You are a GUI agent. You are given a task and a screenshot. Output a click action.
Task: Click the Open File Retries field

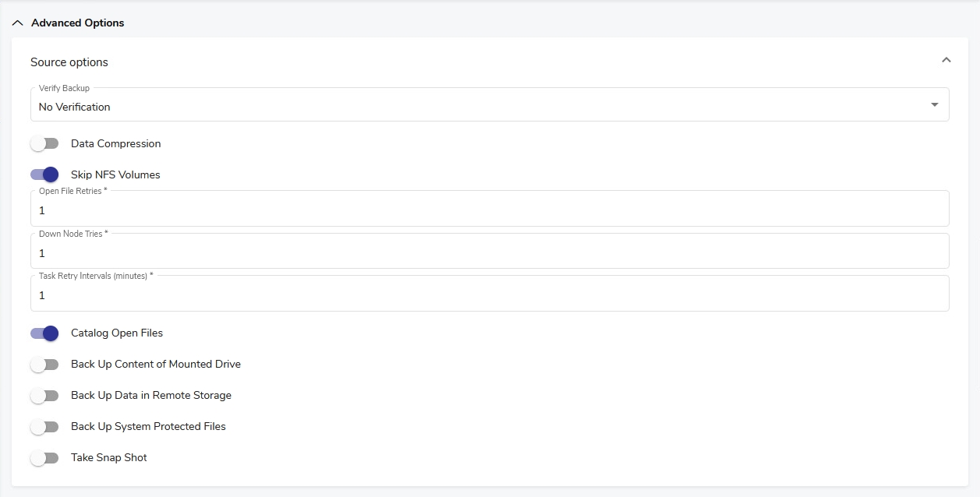point(489,210)
